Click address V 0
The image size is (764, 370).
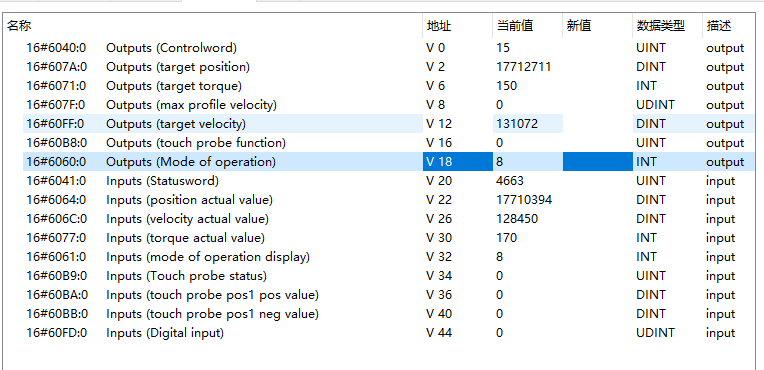click(x=436, y=48)
